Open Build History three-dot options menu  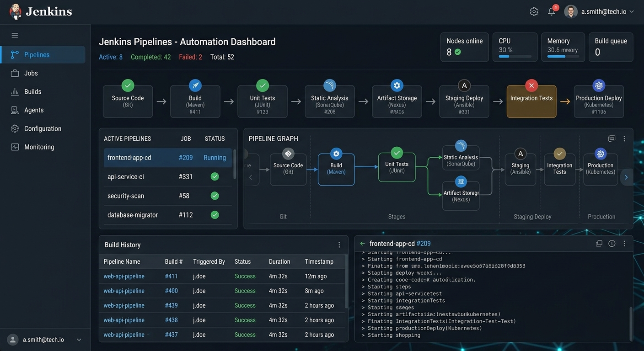(x=339, y=245)
